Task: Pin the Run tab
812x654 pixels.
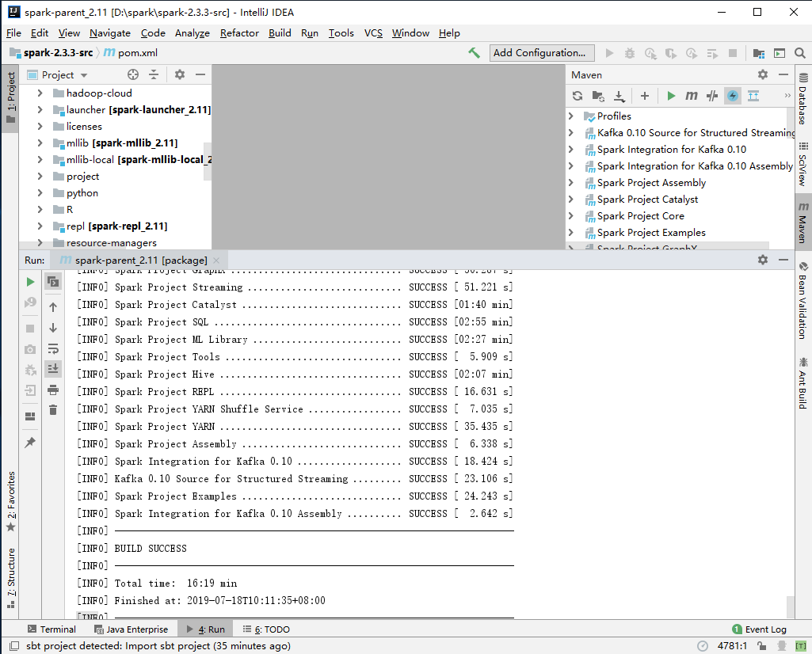Action: coord(29,442)
